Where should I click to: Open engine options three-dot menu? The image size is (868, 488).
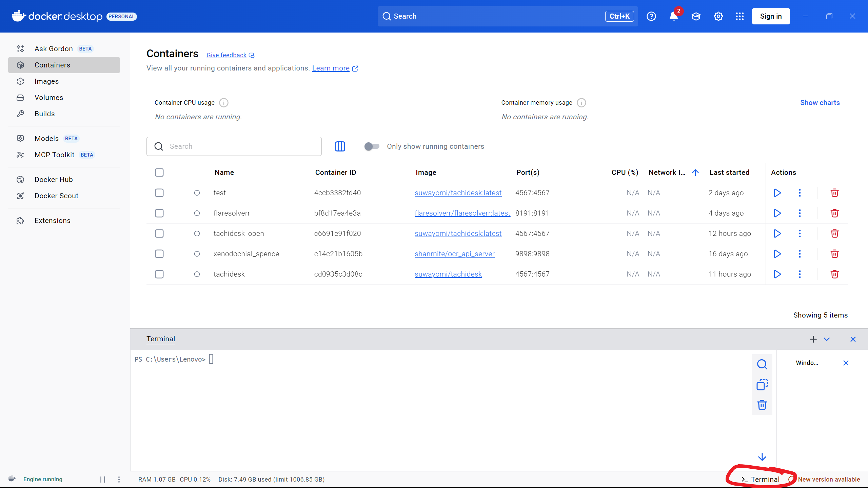(x=119, y=479)
